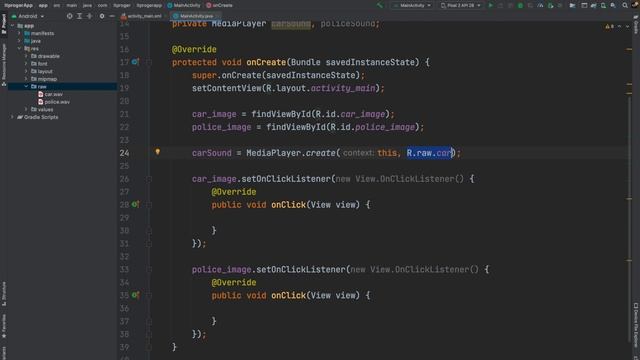Open Device File Explorer on right edge
This screenshot has width=640, height=360.
click(636, 324)
